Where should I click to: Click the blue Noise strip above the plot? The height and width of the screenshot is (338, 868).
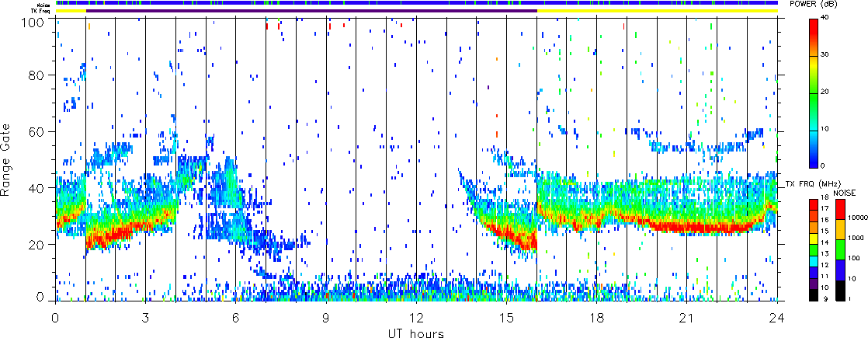(x=416, y=3)
